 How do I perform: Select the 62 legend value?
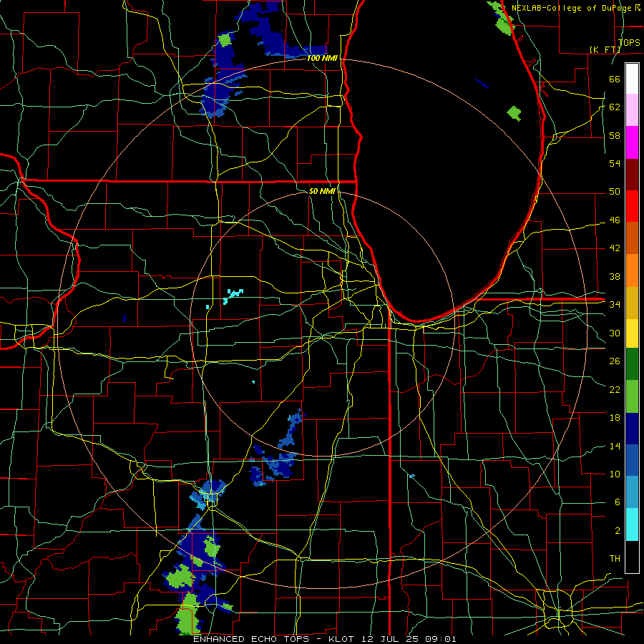pos(615,107)
